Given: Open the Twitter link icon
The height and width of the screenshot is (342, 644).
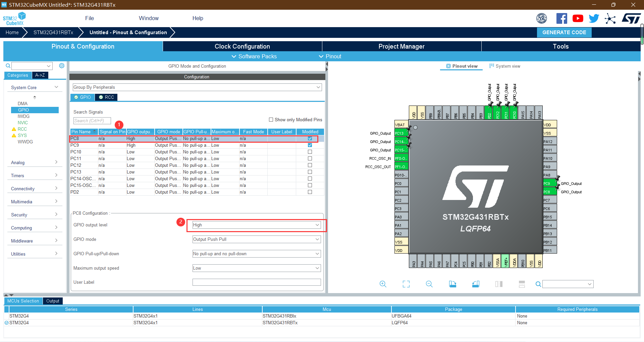Looking at the screenshot, I should click(594, 18).
